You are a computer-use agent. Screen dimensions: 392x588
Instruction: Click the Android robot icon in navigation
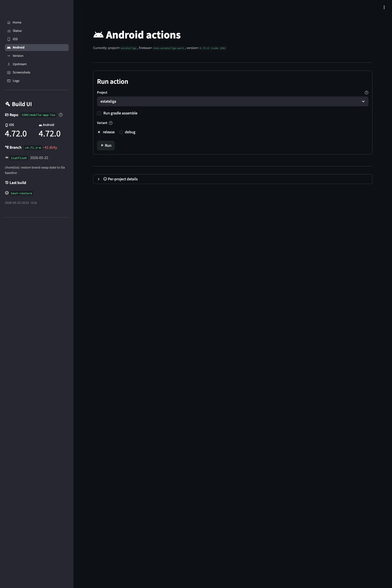[x=9, y=48]
